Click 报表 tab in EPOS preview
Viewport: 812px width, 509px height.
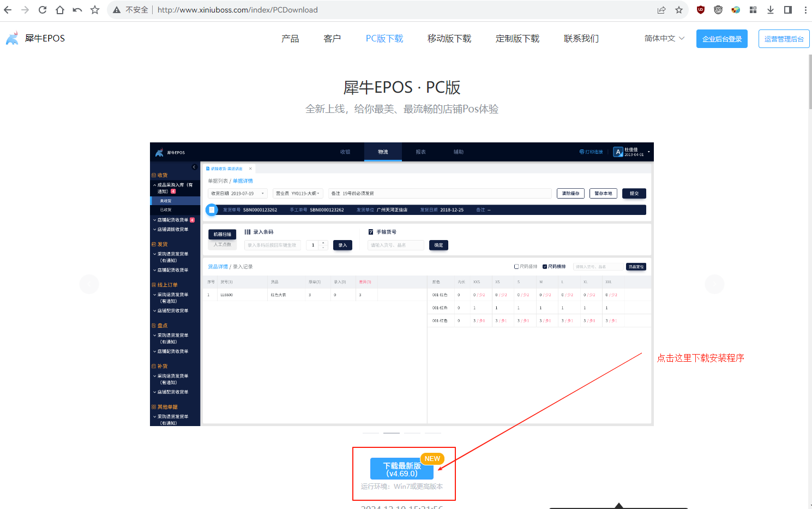(x=420, y=152)
